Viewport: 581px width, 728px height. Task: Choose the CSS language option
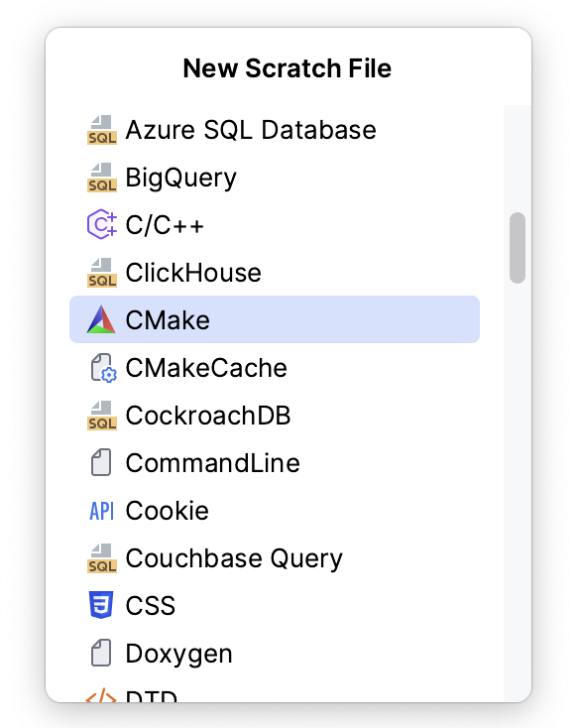[275, 605]
